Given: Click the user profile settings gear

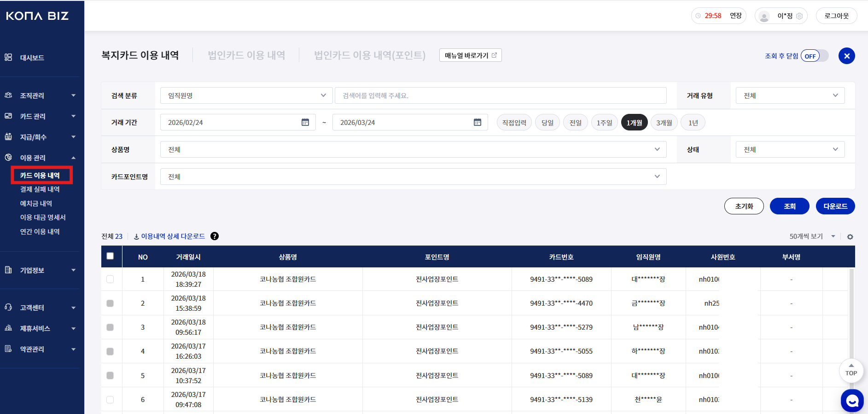Looking at the screenshot, I should (x=799, y=16).
